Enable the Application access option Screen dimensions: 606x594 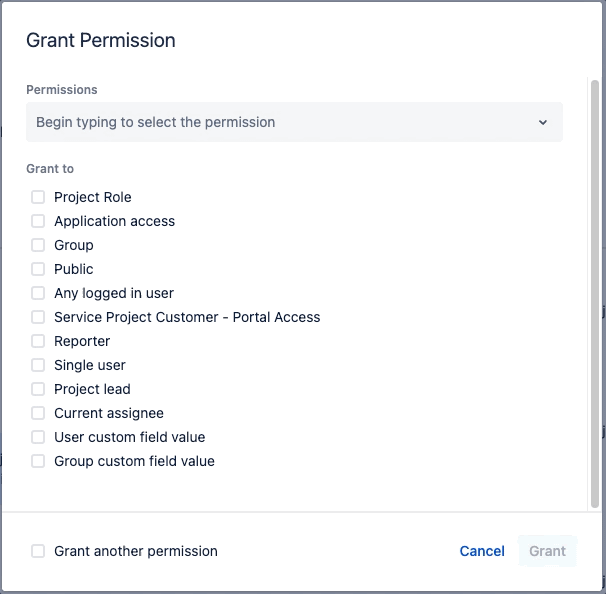(38, 221)
